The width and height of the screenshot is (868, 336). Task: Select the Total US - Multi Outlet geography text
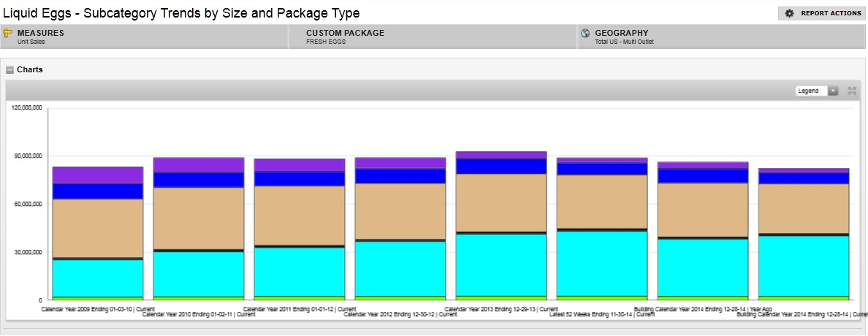tap(624, 42)
